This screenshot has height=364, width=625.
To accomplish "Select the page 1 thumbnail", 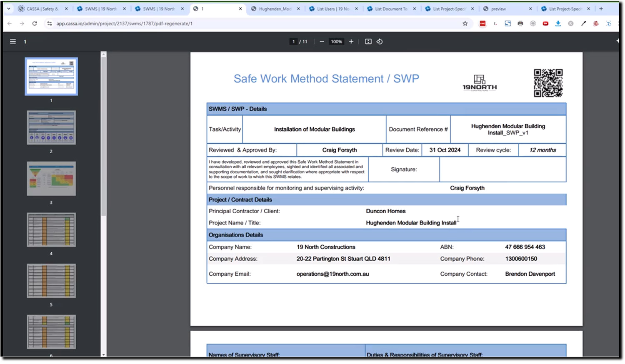I will click(x=51, y=77).
